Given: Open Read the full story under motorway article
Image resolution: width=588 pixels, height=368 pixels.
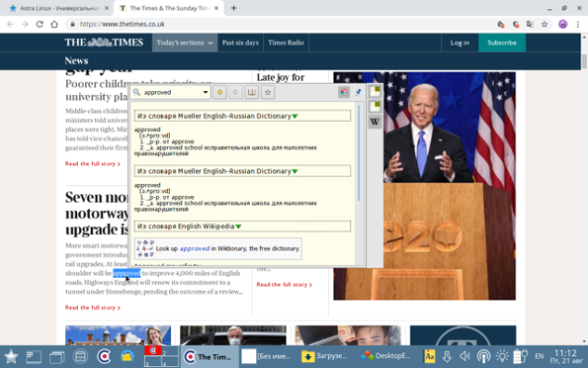Looking at the screenshot, I should point(93,308).
